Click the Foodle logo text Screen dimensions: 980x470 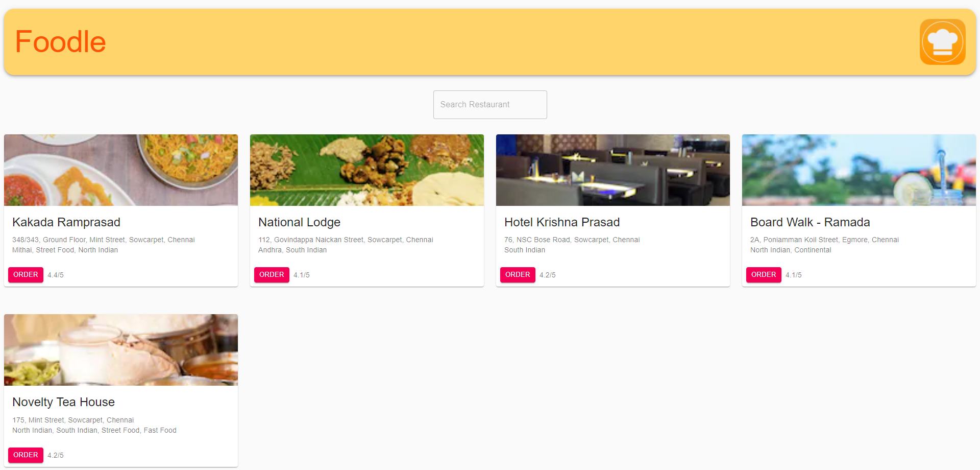(60, 41)
